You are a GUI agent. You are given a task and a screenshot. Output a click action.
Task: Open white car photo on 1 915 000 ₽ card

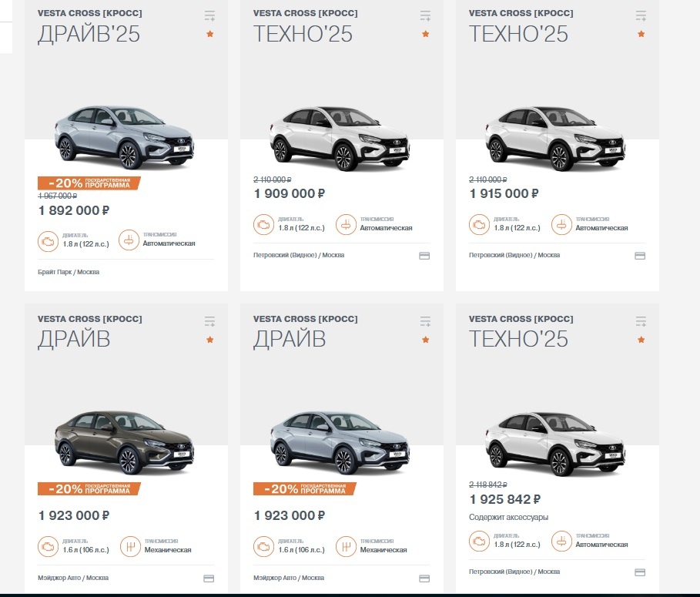tap(555, 138)
